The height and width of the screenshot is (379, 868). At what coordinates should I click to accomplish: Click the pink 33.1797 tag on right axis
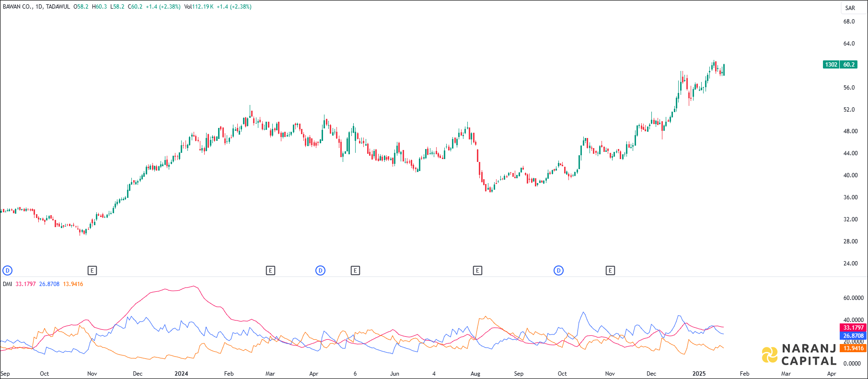point(853,328)
